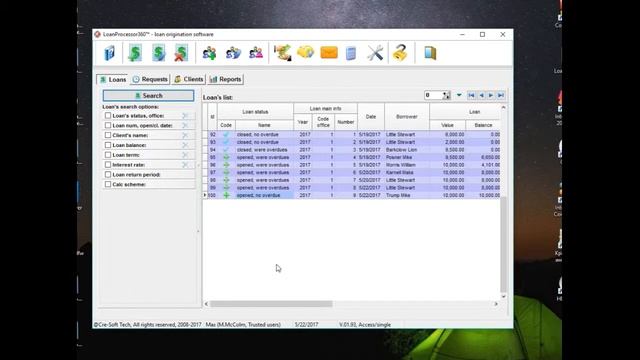Tick the Client's name checkbox
Screen dimensions: 640x360
[108, 135]
